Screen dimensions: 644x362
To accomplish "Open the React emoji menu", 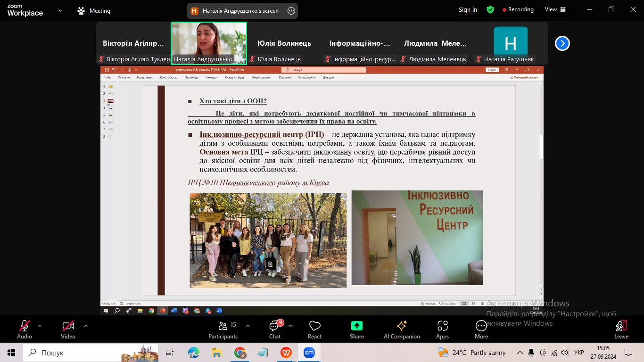I will point(314,329).
